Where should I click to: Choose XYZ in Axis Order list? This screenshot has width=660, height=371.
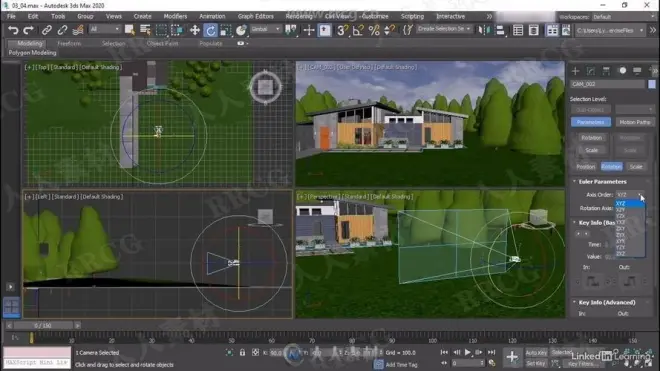point(630,203)
